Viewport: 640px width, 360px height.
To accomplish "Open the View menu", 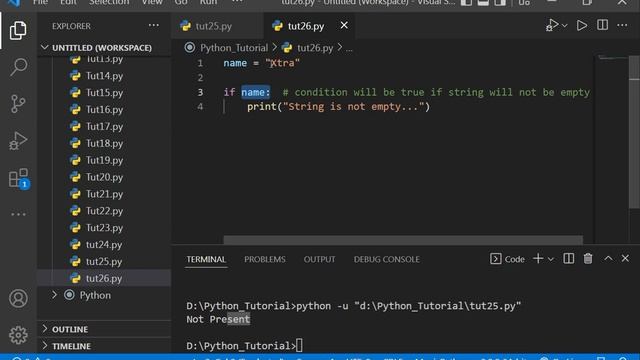I will pos(152,2).
